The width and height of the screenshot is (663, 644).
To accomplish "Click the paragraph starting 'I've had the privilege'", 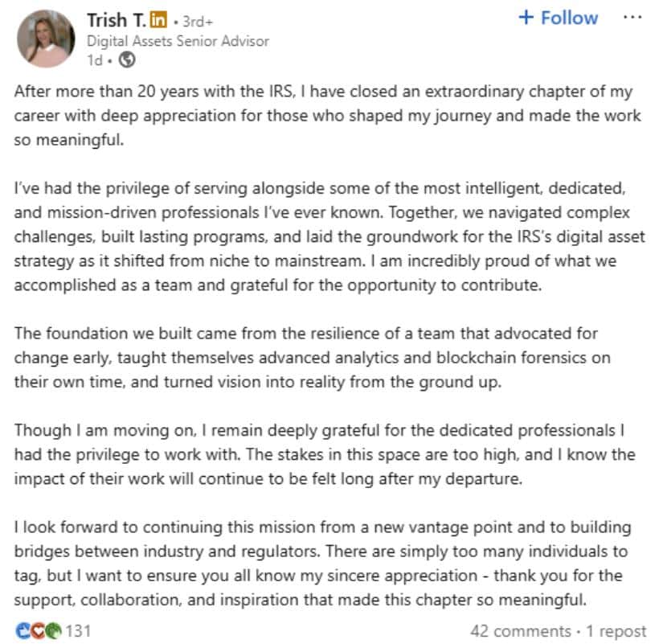I will tap(329, 236).
